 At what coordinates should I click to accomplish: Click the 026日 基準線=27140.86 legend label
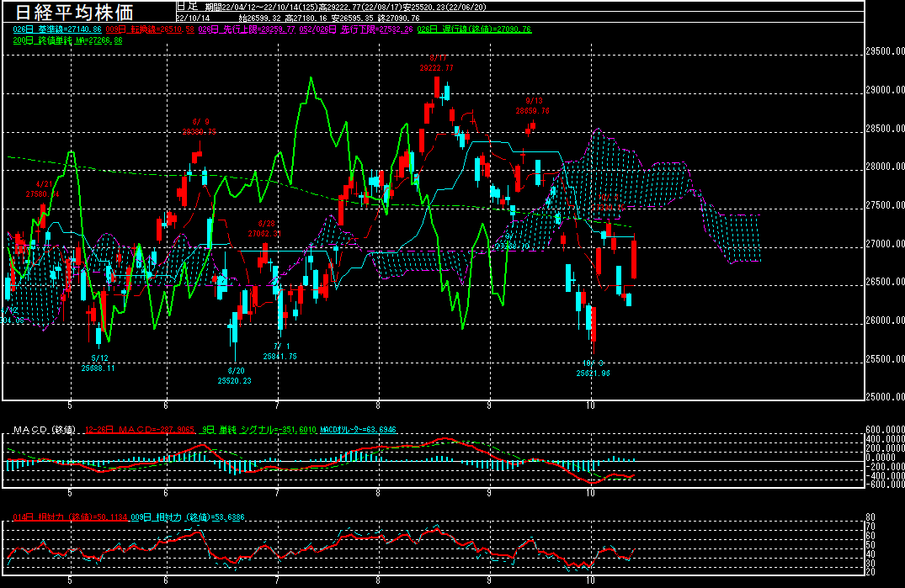tap(57, 29)
